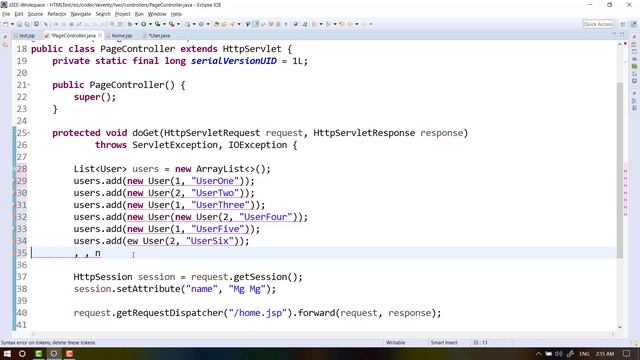This screenshot has height=360, width=640.
Task: Click the "/home.jsp" string on line 40
Action: pos(258,313)
